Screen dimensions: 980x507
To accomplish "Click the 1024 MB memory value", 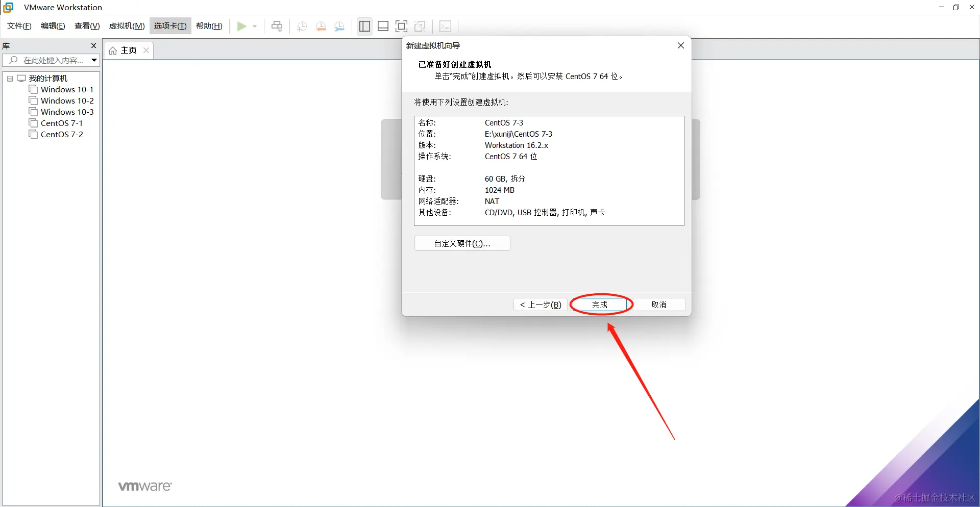I will (x=500, y=190).
